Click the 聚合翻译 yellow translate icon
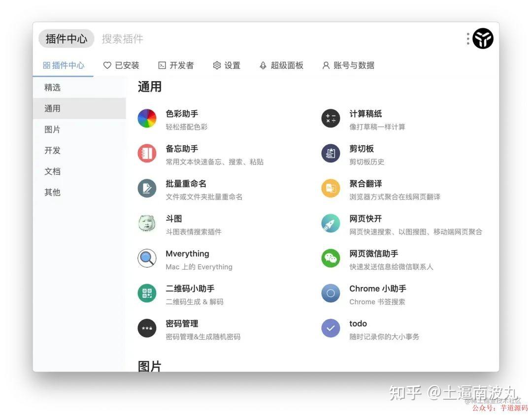Viewport: 532px width, 415px height. click(x=331, y=188)
